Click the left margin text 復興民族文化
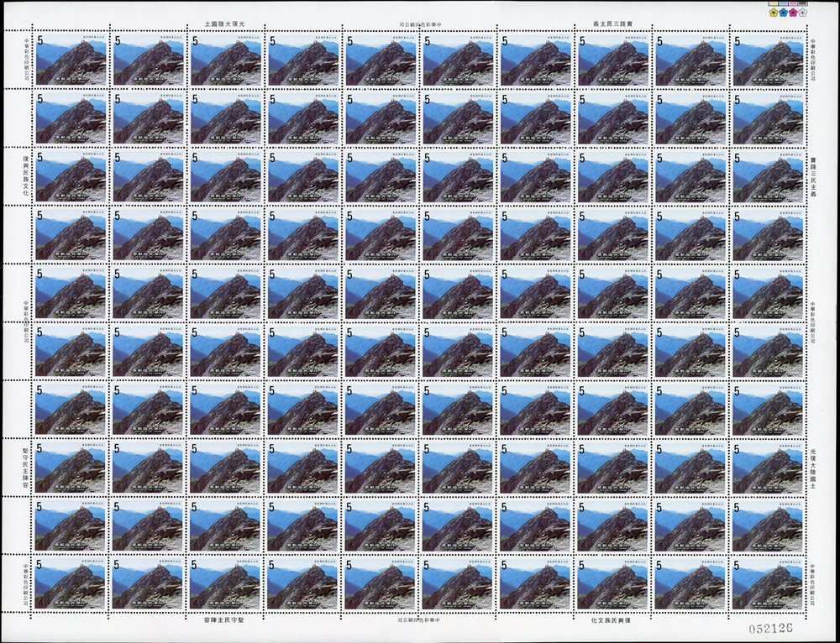Image resolution: width=840 pixels, height=643 pixels. click(26, 175)
